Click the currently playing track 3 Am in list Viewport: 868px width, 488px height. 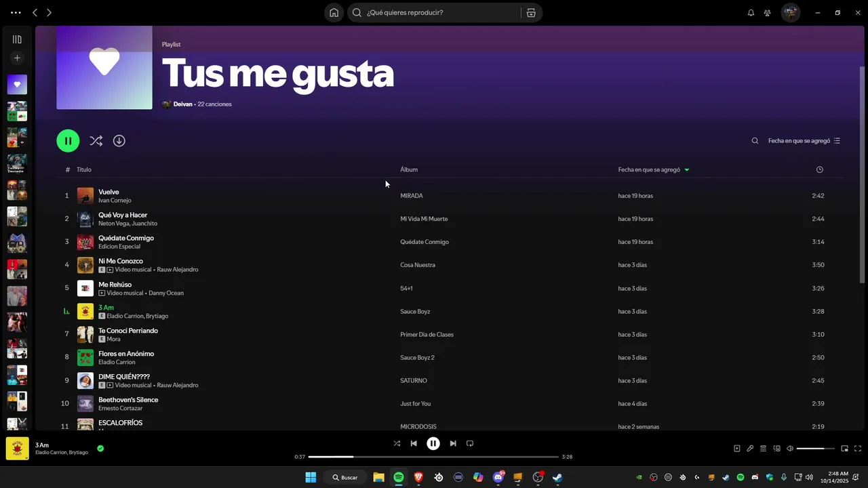point(106,308)
